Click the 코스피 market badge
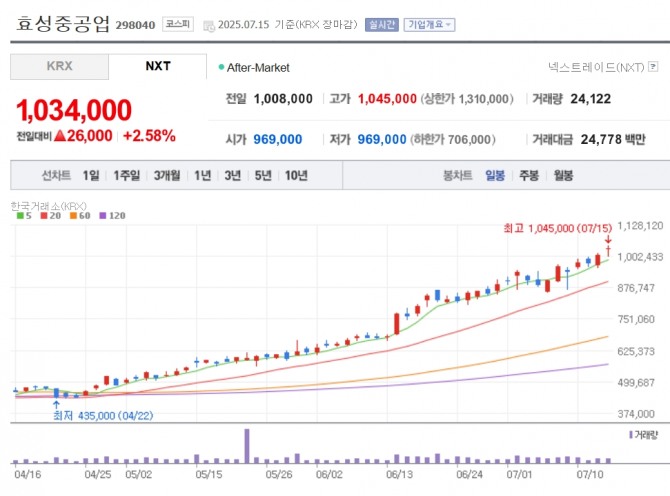 (x=177, y=24)
